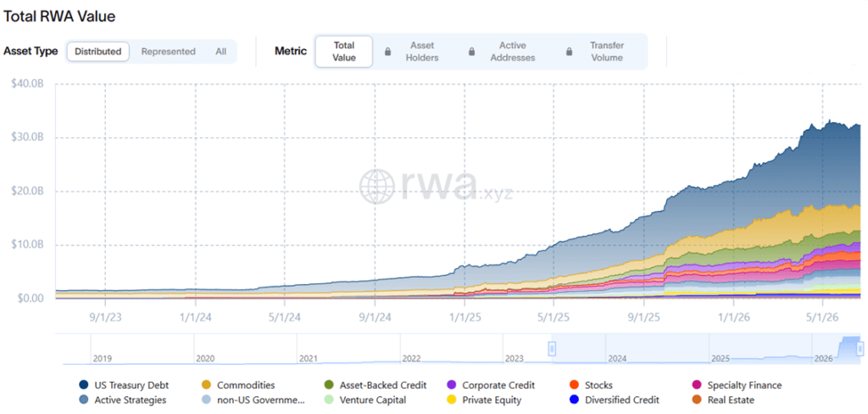Click the right range slider handle

(x=860, y=349)
